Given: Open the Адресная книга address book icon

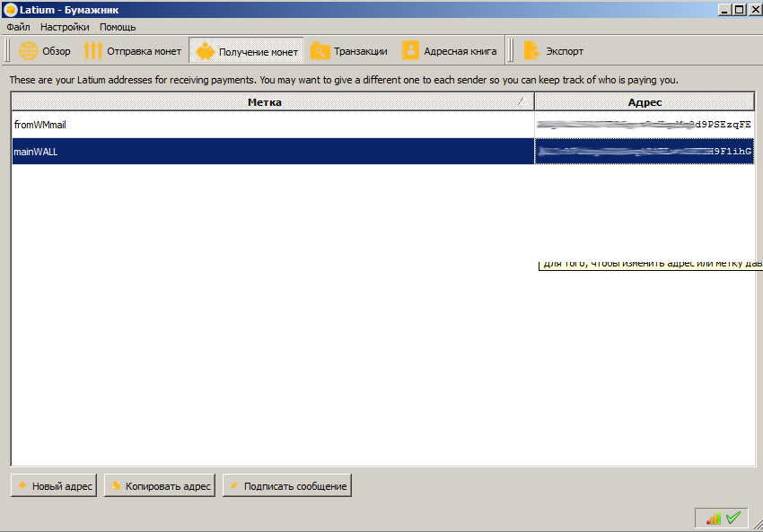Looking at the screenshot, I should tap(410, 51).
